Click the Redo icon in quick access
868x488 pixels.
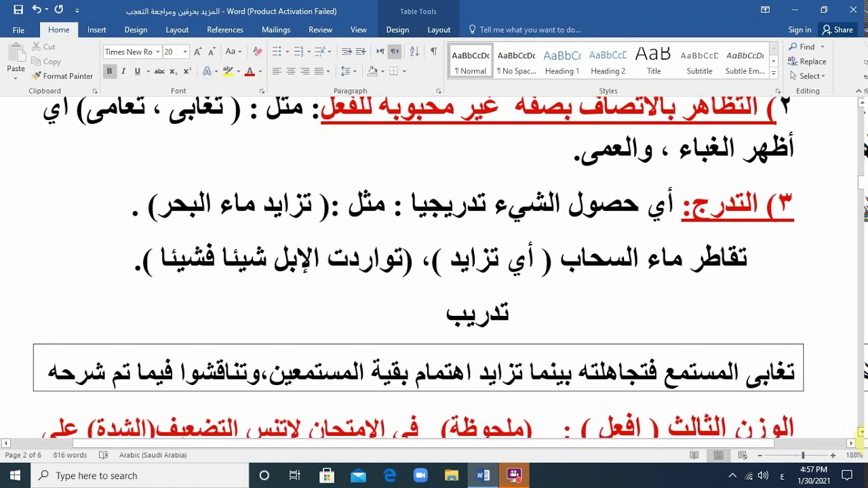[59, 9]
